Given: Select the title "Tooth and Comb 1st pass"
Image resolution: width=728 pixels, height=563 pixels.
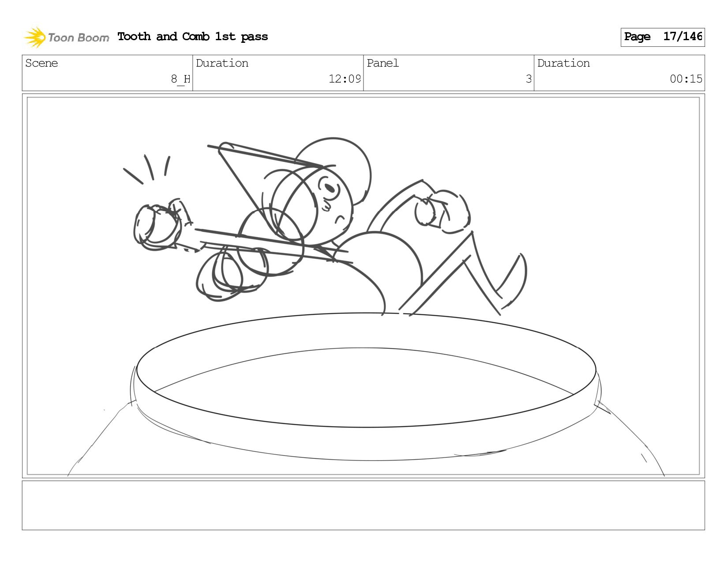Looking at the screenshot, I should (193, 37).
